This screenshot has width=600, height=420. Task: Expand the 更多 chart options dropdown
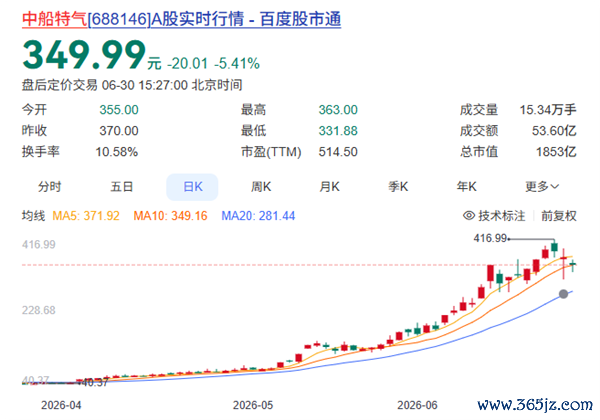(x=542, y=187)
